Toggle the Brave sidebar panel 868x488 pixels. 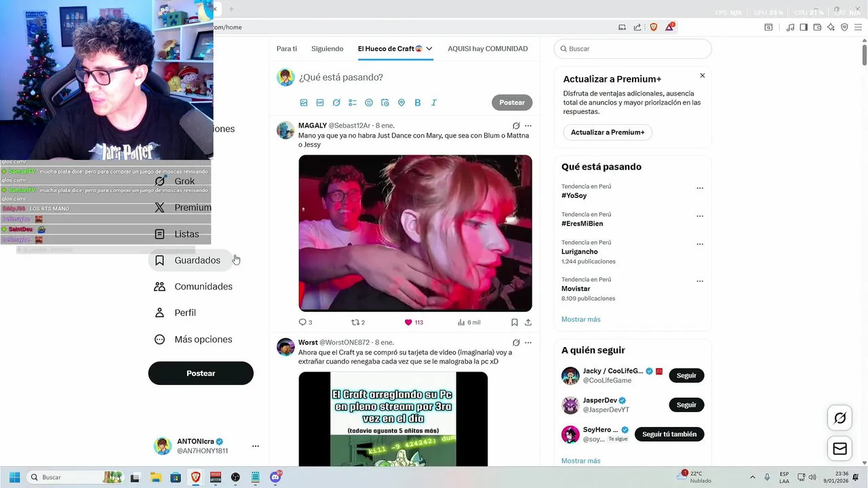point(804,27)
